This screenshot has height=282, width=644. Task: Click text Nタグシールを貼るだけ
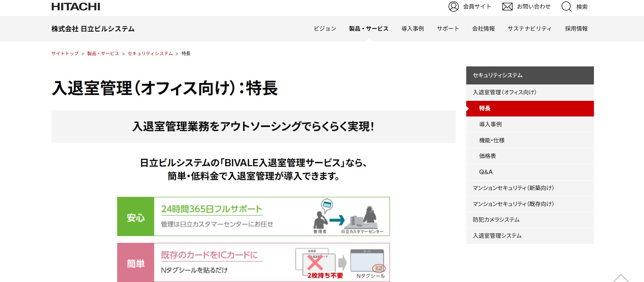click(194, 270)
